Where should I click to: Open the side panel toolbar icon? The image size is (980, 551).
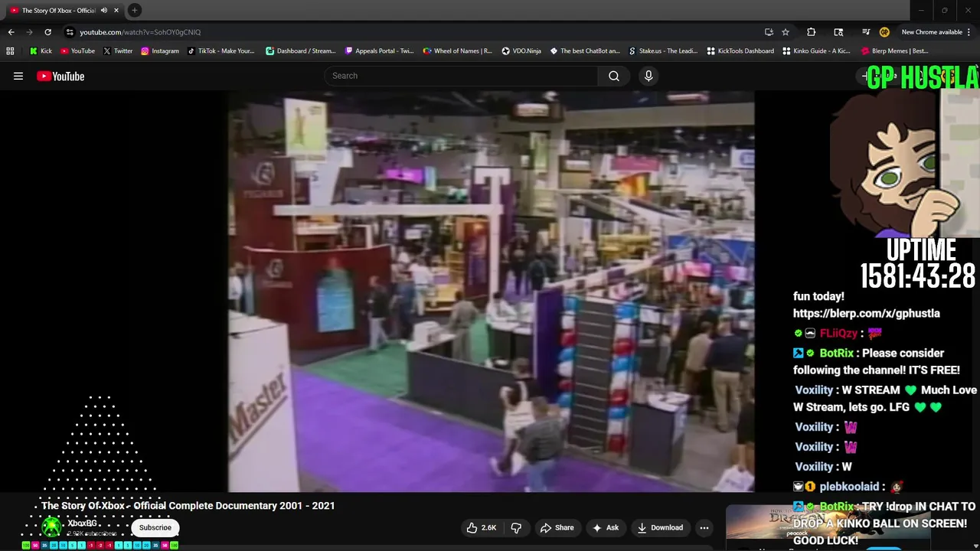click(838, 32)
